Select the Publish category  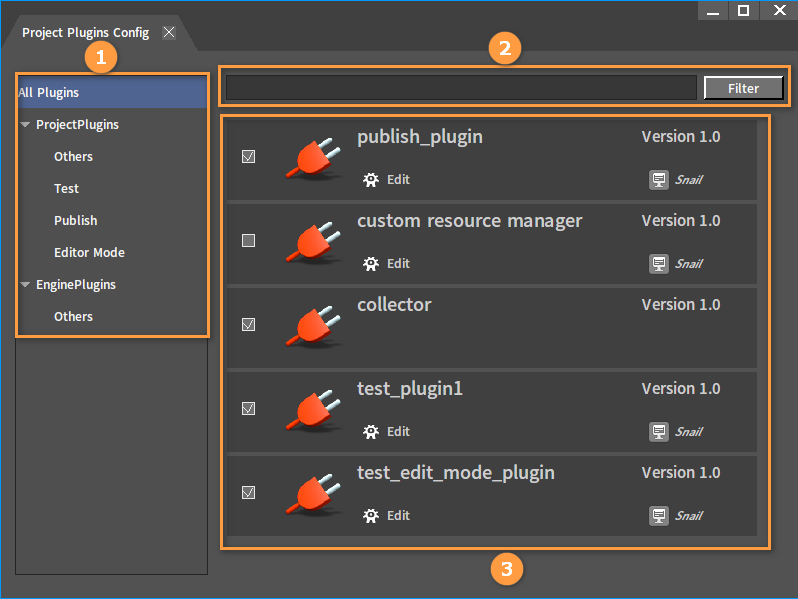(x=75, y=221)
